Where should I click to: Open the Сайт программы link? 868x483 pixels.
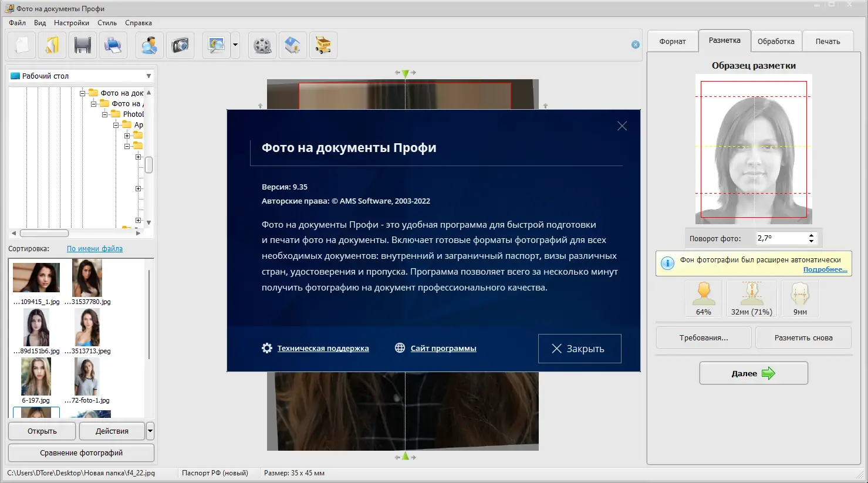pyautogui.click(x=444, y=348)
